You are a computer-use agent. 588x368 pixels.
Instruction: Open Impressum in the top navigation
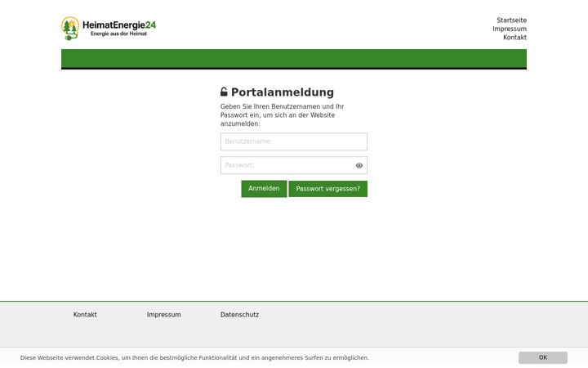point(510,29)
